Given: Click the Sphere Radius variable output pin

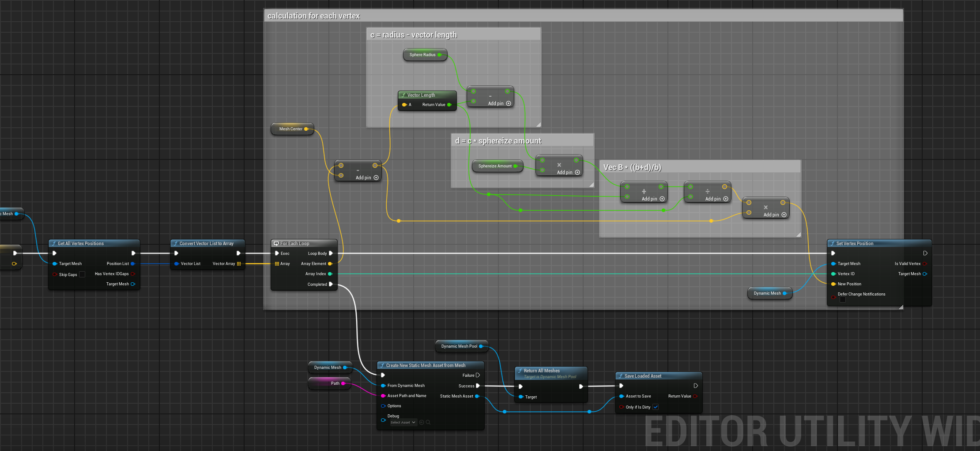Looking at the screenshot, I should click(440, 55).
